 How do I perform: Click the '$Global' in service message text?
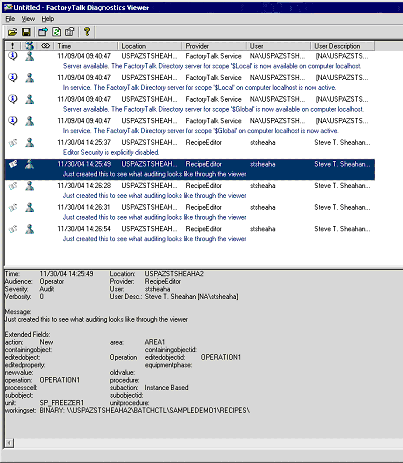[200, 131]
